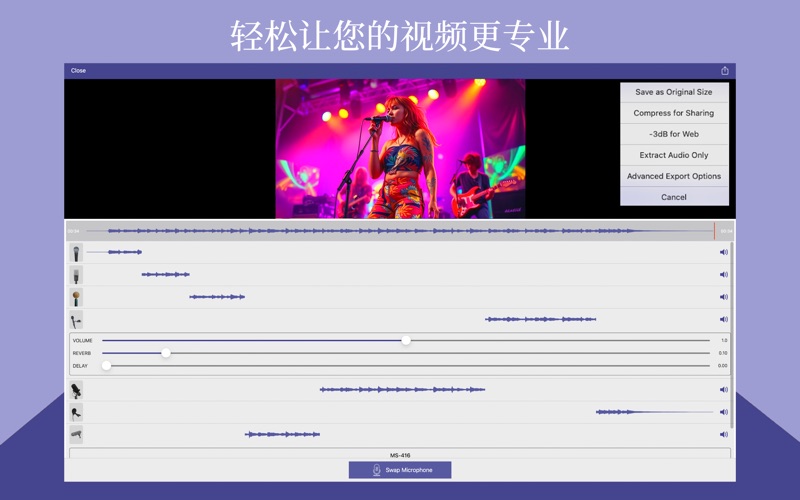Click the REVERB slider handle
The width and height of the screenshot is (800, 500).
pyautogui.click(x=166, y=353)
